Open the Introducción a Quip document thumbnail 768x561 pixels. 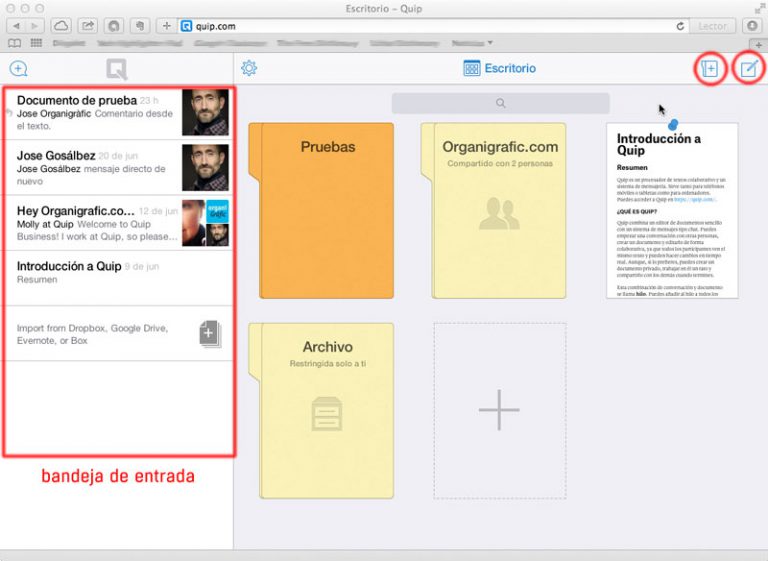click(672, 210)
